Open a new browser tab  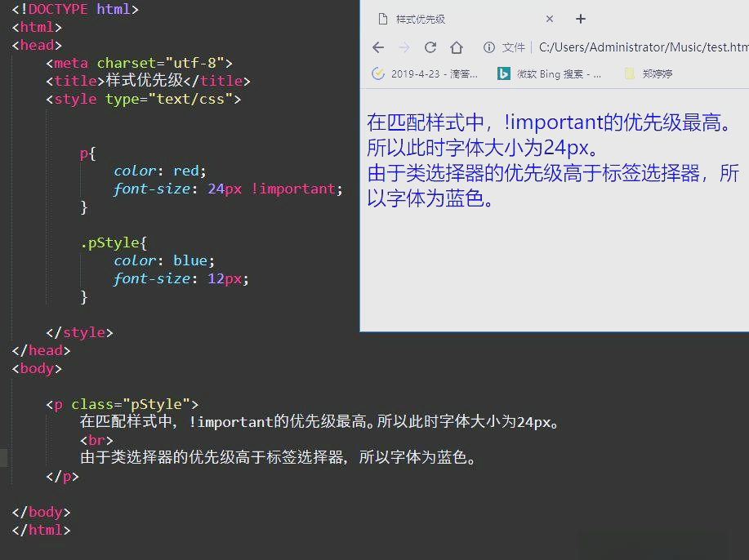[x=581, y=19]
